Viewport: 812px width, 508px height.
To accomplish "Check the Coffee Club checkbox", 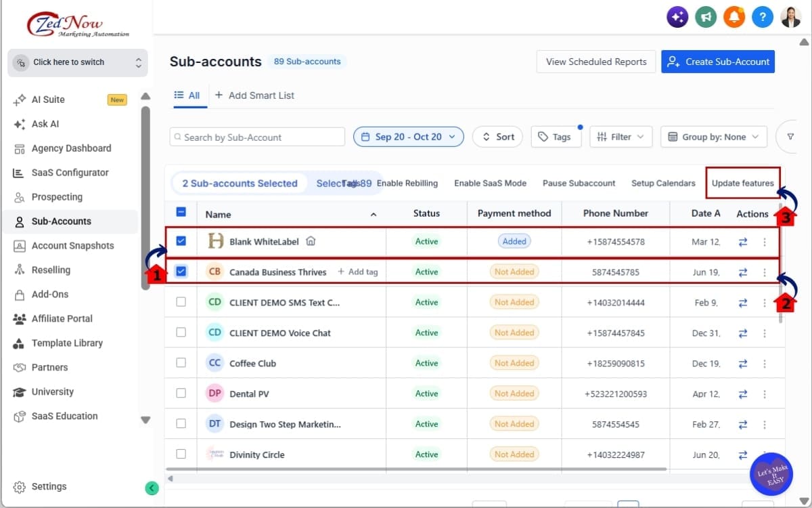I will (181, 363).
